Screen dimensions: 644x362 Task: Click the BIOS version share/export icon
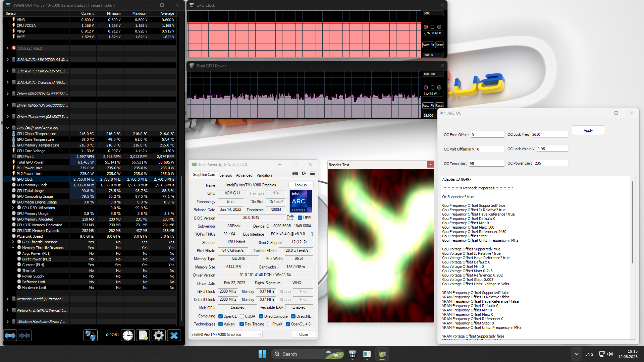(290, 218)
